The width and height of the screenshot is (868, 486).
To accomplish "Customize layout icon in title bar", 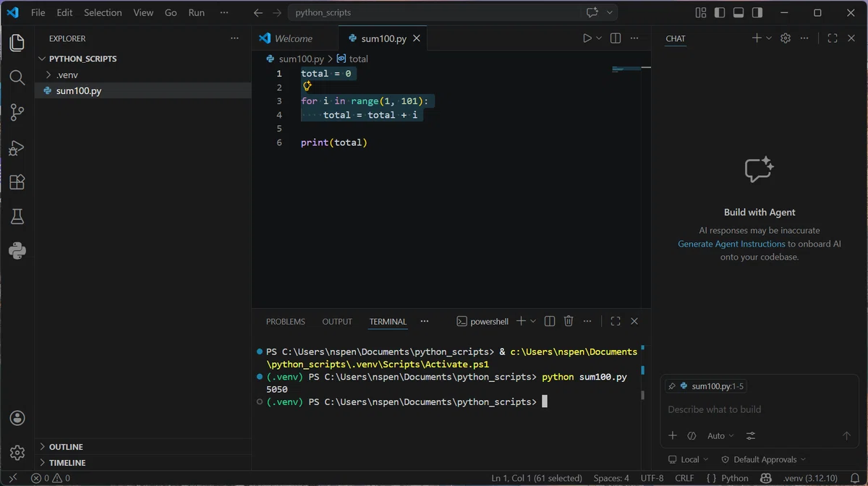I will point(701,12).
